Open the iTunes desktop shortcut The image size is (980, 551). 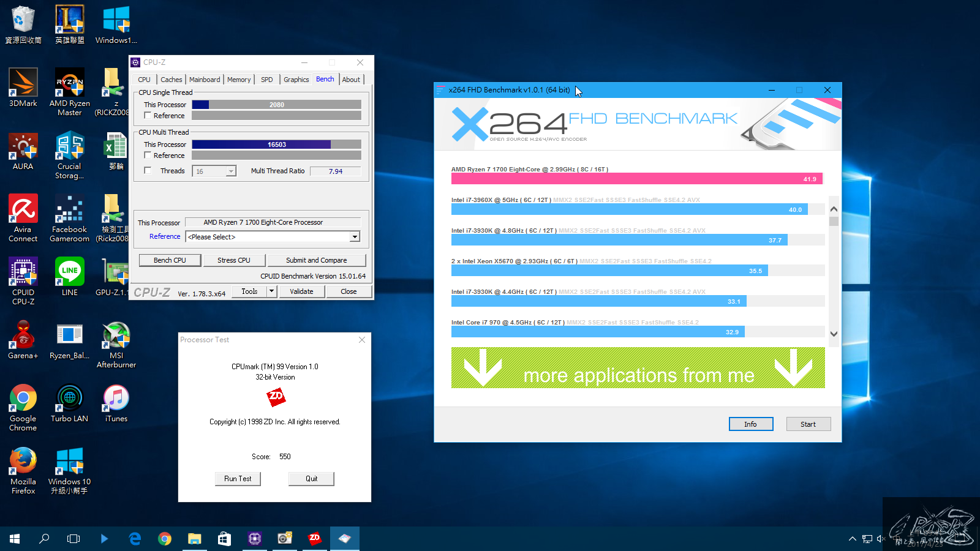(x=116, y=403)
